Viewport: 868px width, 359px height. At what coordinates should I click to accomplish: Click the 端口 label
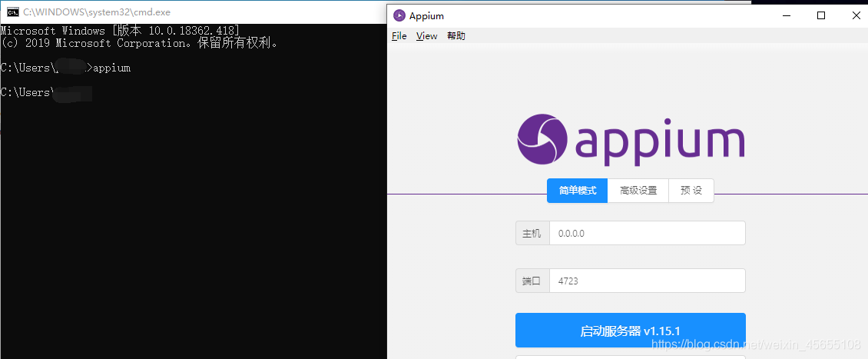[532, 281]
